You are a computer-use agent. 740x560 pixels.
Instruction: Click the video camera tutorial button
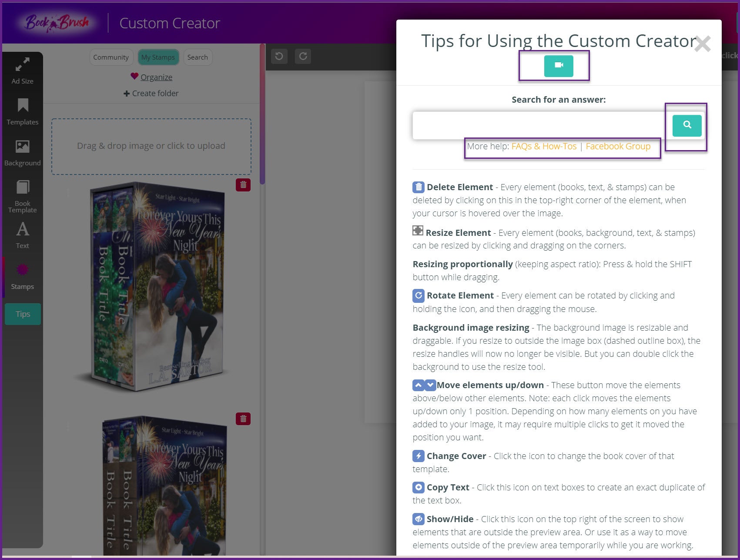point(558,66)
